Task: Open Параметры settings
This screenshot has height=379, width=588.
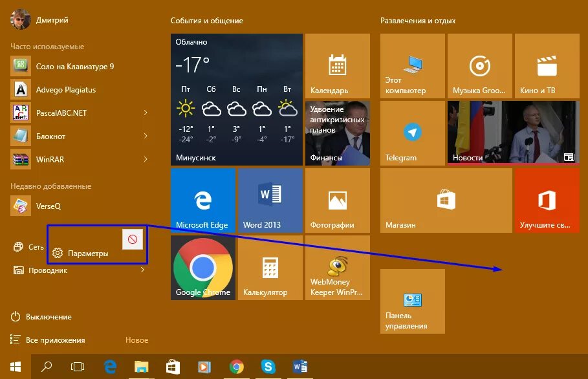Action: coord(80,254)
